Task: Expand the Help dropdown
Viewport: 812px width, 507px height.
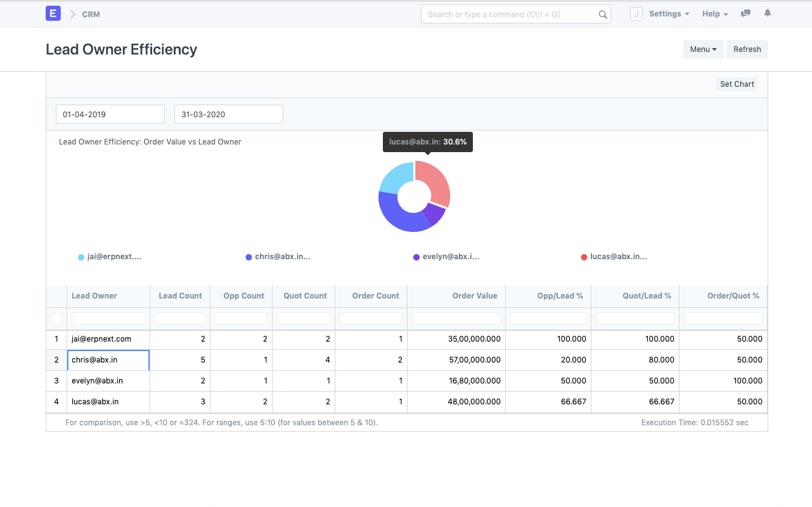Action: click(x=715, y=13)
